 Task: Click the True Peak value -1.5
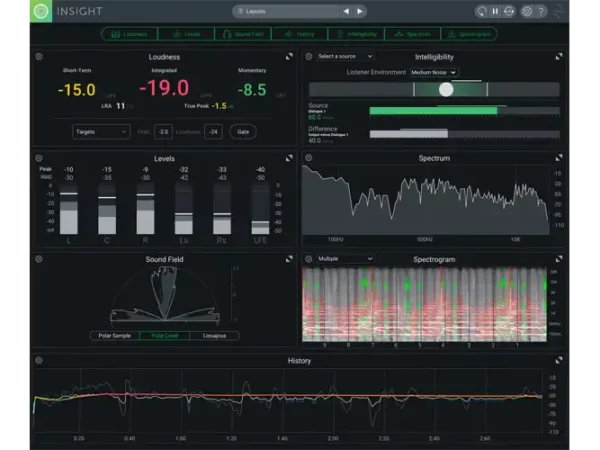pyautogui.click(x=219, y=106)
